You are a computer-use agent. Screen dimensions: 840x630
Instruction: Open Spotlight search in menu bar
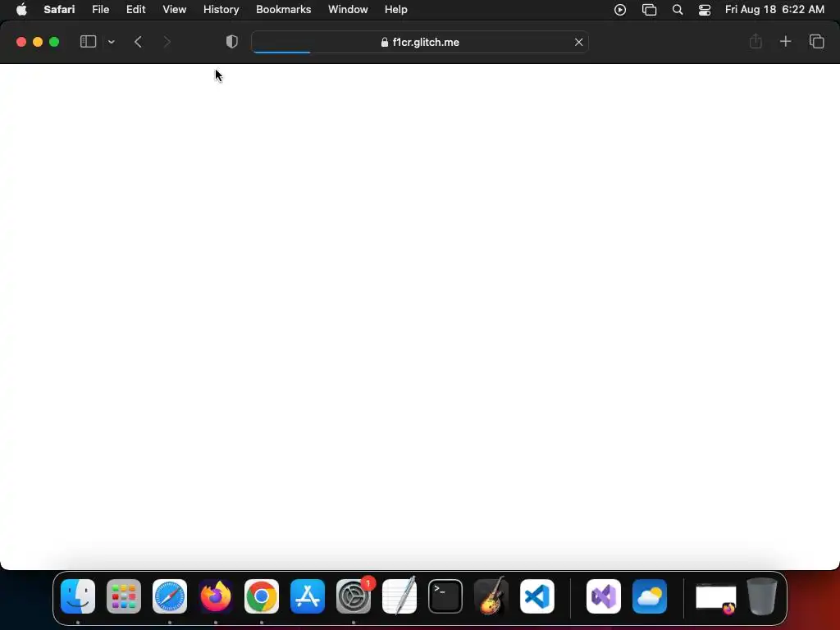click(677, 10)
